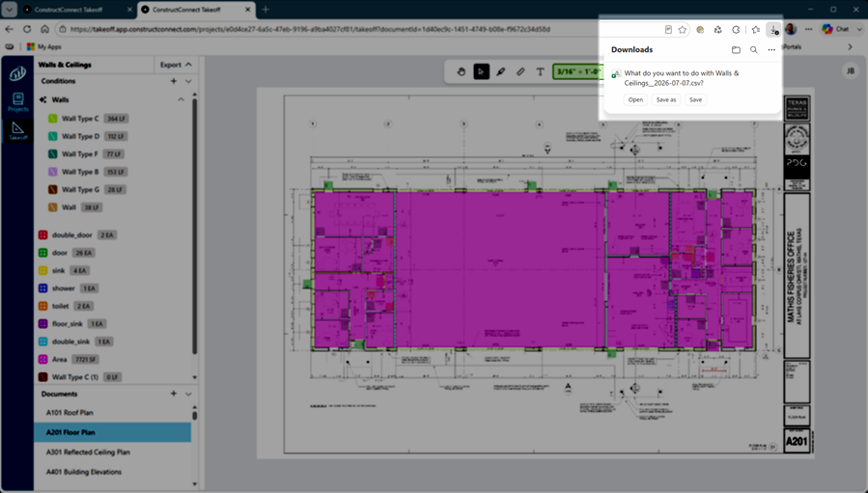This screenshot has width=868, height=493.
Task: Expand bookmarks bar overflow chevron
Action: (x=851, y=47)
